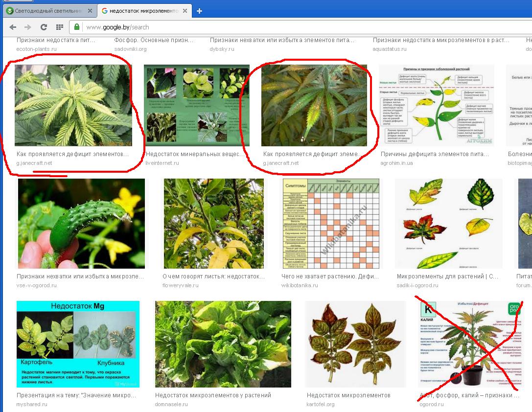Screen dimensions: 532x412
Task: Open the Симптомы elements table image
Action: [330, 223]
